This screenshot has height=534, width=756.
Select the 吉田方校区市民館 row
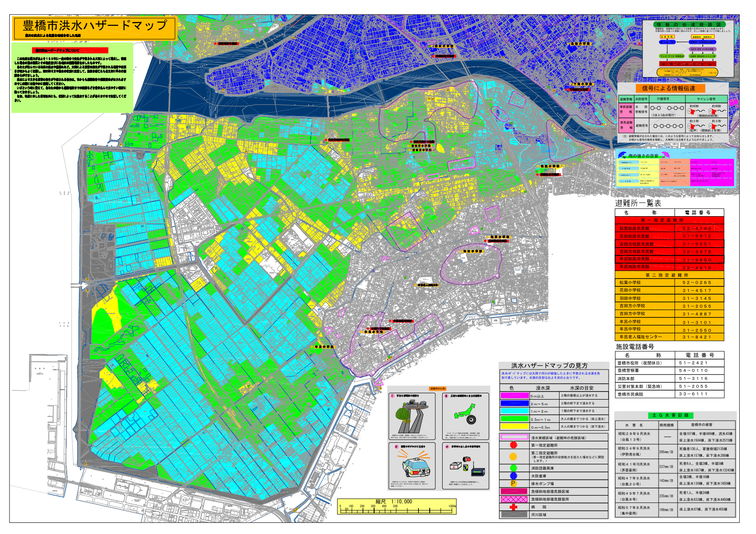pyautogui.click(x=669, y=244)
